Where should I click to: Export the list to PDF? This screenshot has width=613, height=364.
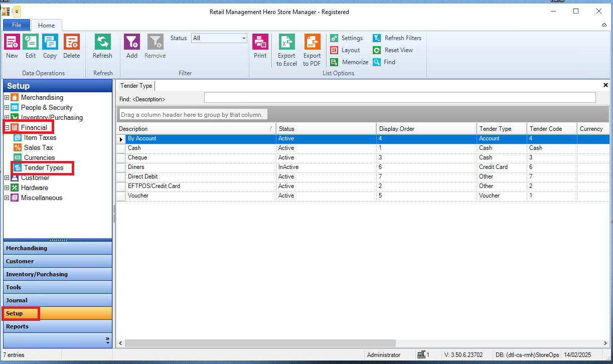(312, 50)
